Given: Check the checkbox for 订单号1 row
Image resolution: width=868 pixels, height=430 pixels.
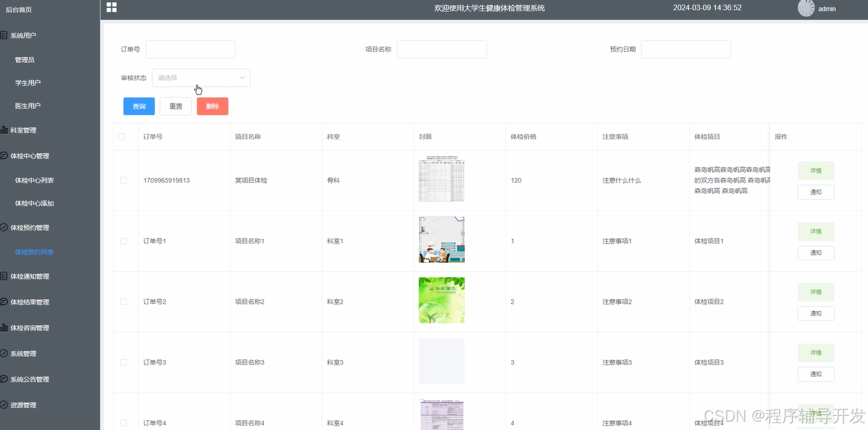Looking at the screenshot, I should [x=124, y=241].
